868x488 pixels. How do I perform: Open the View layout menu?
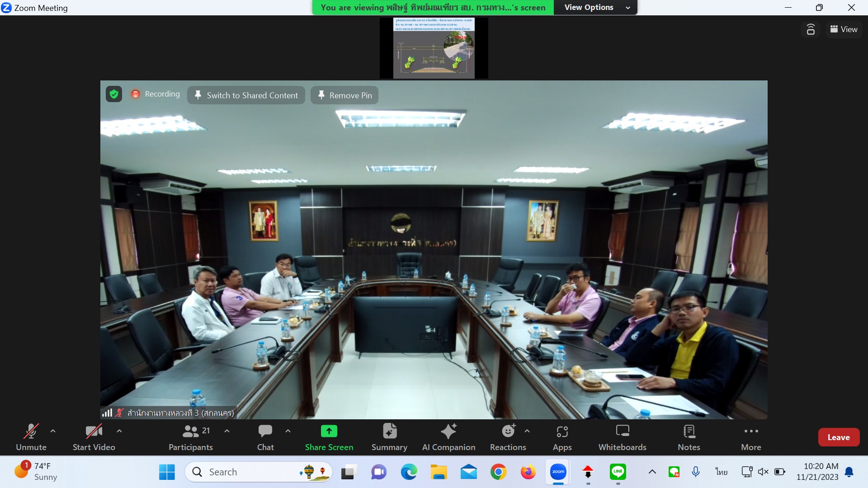pyautogui.click(x=844, y=29)
